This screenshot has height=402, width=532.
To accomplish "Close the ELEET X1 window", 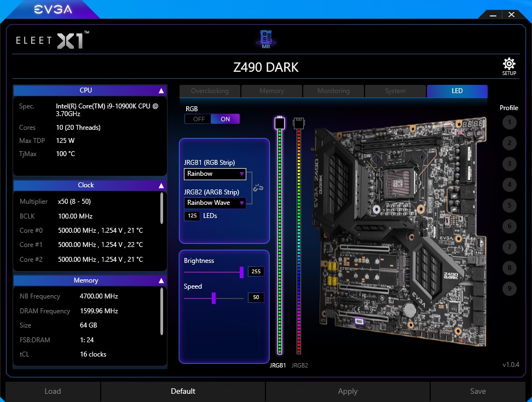I will [511, 15].
